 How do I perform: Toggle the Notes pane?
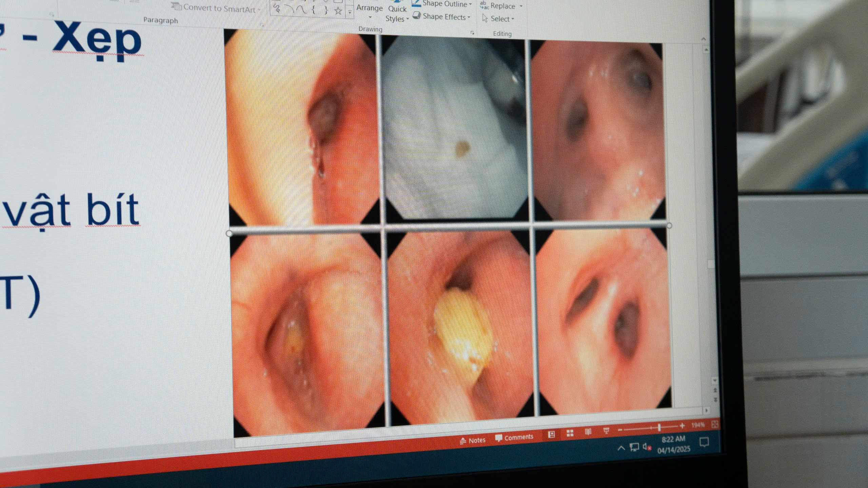tap(473, 441)
